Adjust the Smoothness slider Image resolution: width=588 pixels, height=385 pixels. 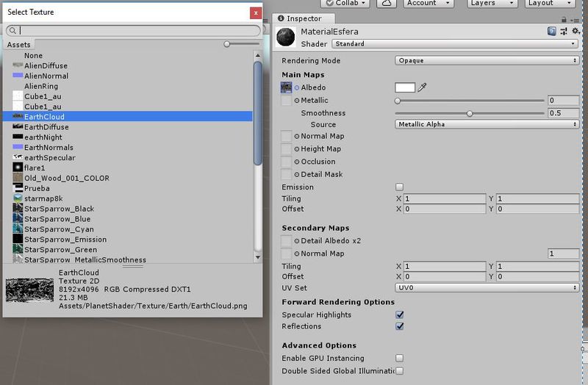(x=469, y=113)
